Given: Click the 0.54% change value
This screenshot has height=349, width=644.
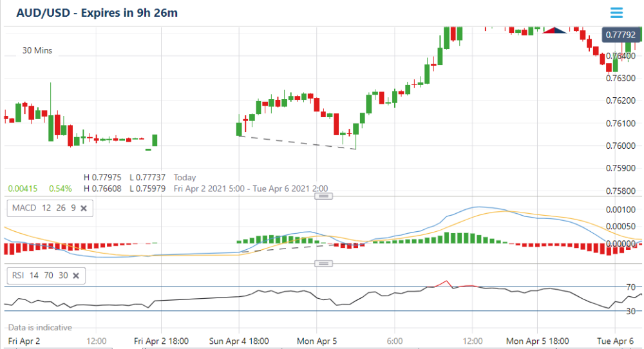Looking at the screenshot, I should pos(61,189).
